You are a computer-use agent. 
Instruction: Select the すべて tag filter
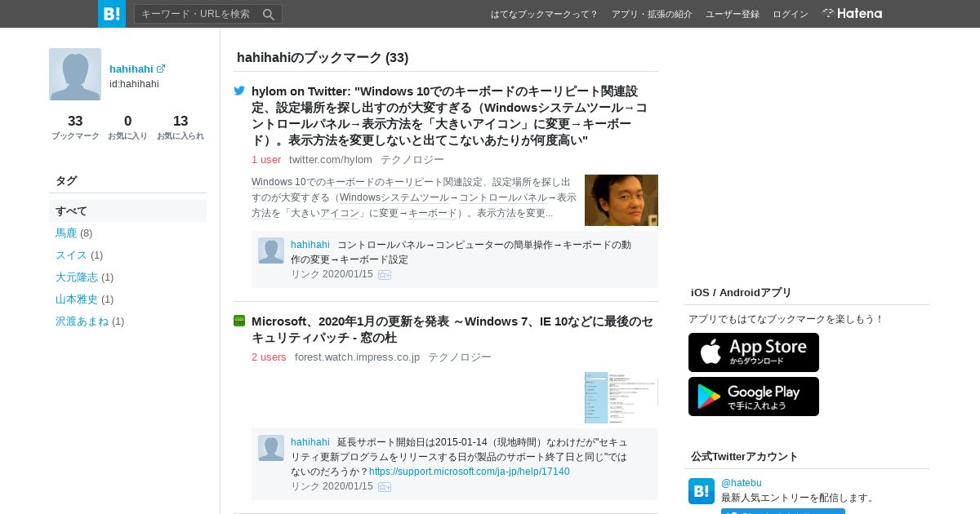click(x=127, y=210)
